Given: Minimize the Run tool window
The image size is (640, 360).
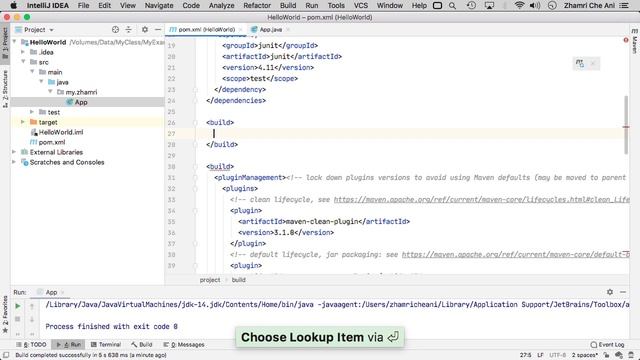Looking at the screenshot, I should point(623,292).
